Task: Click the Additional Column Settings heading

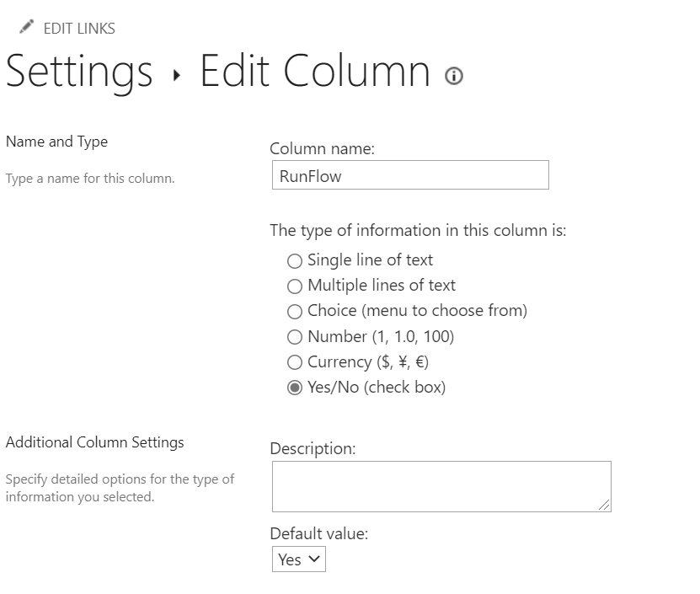Action: 94,441
